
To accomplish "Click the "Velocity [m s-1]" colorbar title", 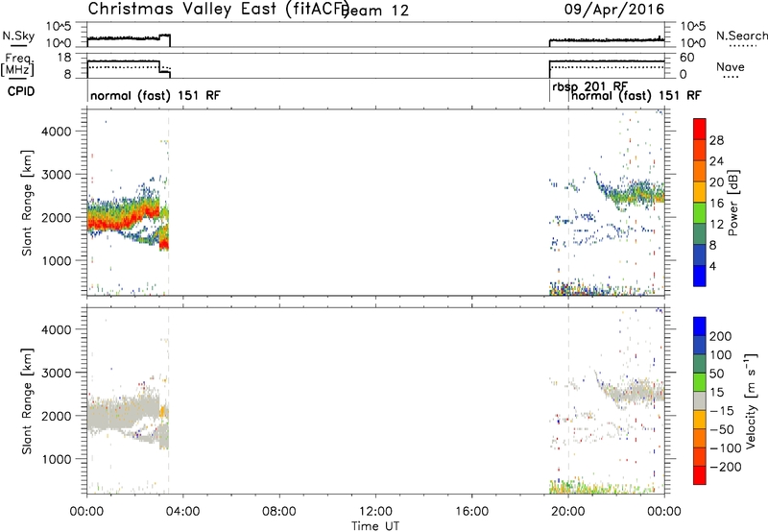I will (751, 400).
